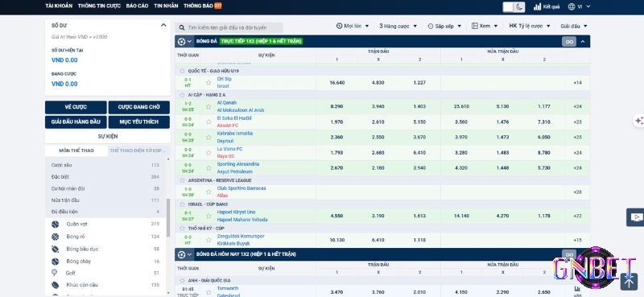Image resolution: width=644 pixels, height=297 pixels.
Task: Click the Cược đang chờ button
Action: (138, 107)
